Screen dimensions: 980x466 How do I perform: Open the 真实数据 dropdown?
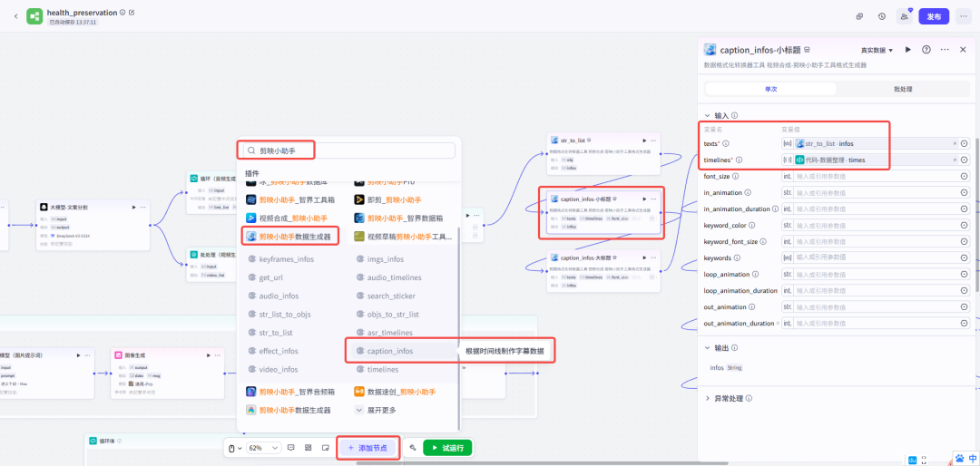click(x=877, y=50)
